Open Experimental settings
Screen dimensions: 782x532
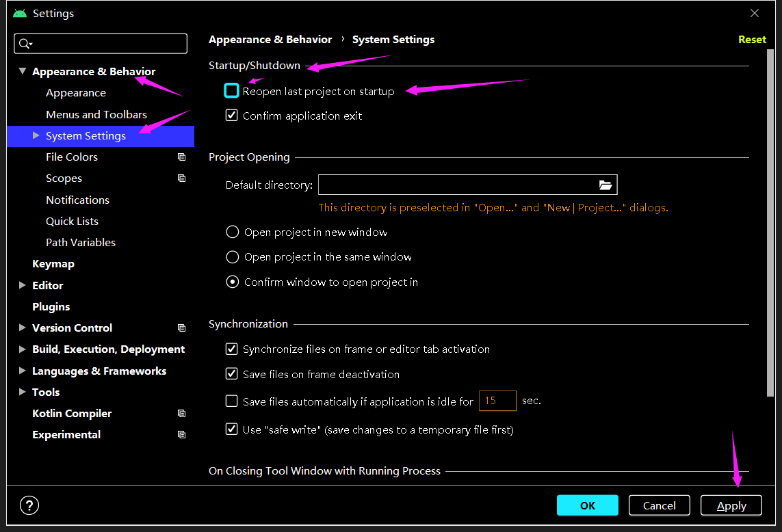tap(66, 435)
